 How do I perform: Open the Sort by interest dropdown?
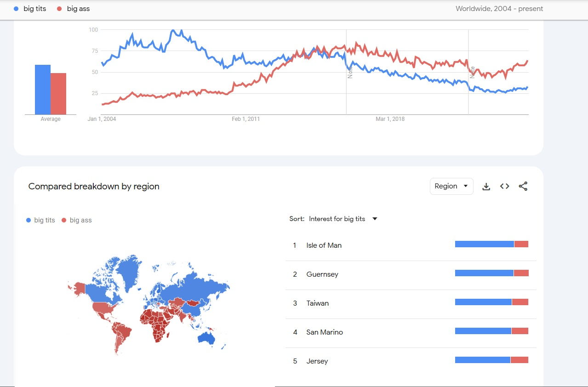[x=343, y=219]
